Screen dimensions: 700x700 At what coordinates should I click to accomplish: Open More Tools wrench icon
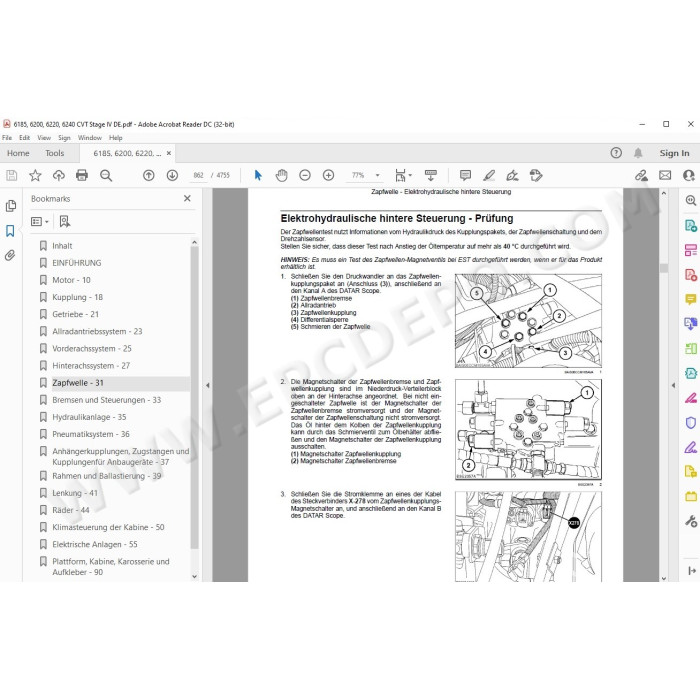(x=691, y=521)
